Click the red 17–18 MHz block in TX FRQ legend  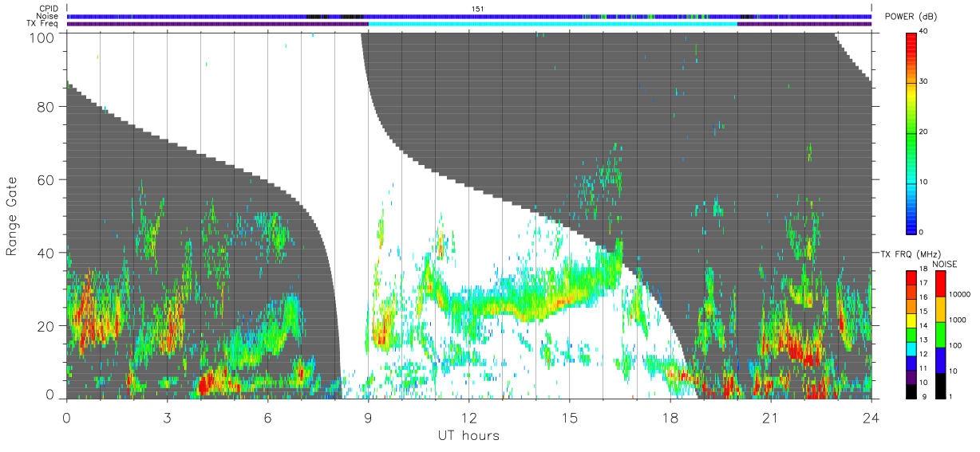911,278
